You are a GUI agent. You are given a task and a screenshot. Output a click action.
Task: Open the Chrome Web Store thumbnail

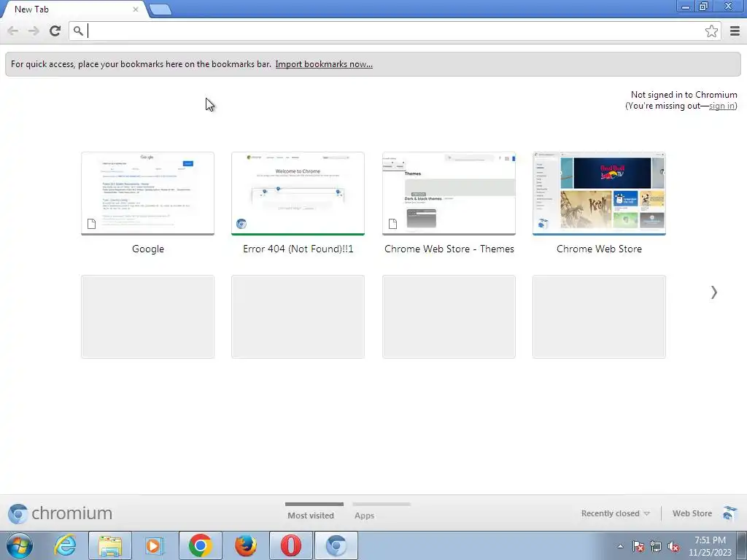click(599, 193)
